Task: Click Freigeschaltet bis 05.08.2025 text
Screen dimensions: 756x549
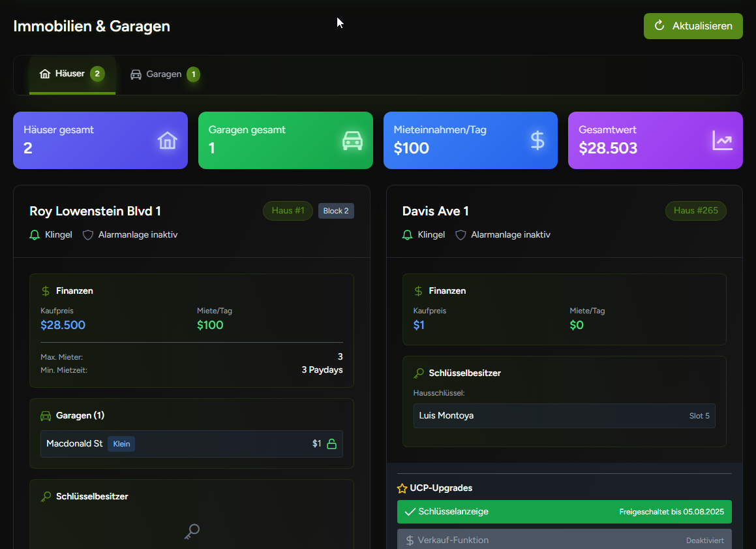Action: pyautogui.click(x=672, y=512)
